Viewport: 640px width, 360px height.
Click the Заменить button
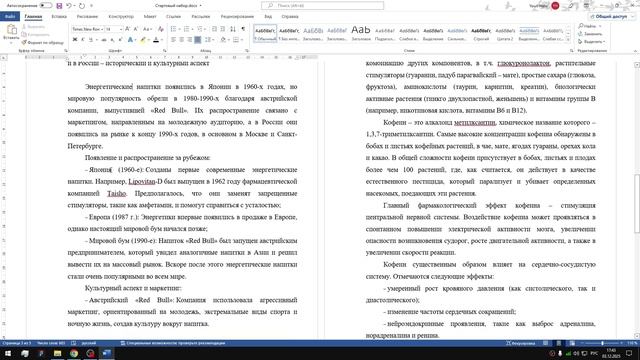[x=590, y=34]
